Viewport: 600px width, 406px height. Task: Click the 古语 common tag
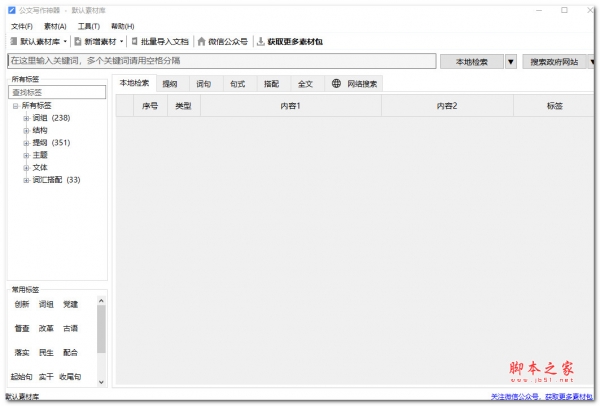pos(70,328)
